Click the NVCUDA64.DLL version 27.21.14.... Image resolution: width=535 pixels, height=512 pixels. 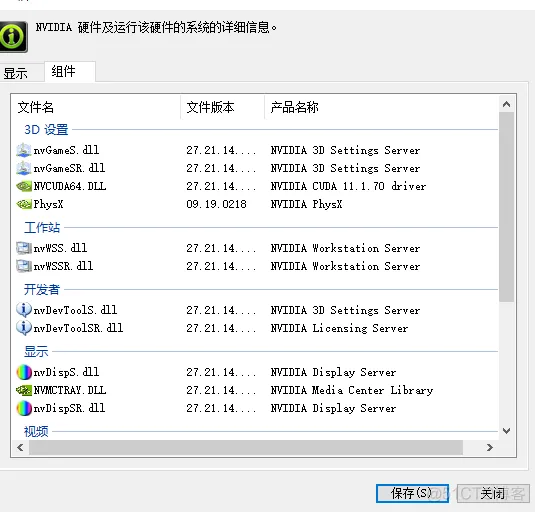(221, 186)
